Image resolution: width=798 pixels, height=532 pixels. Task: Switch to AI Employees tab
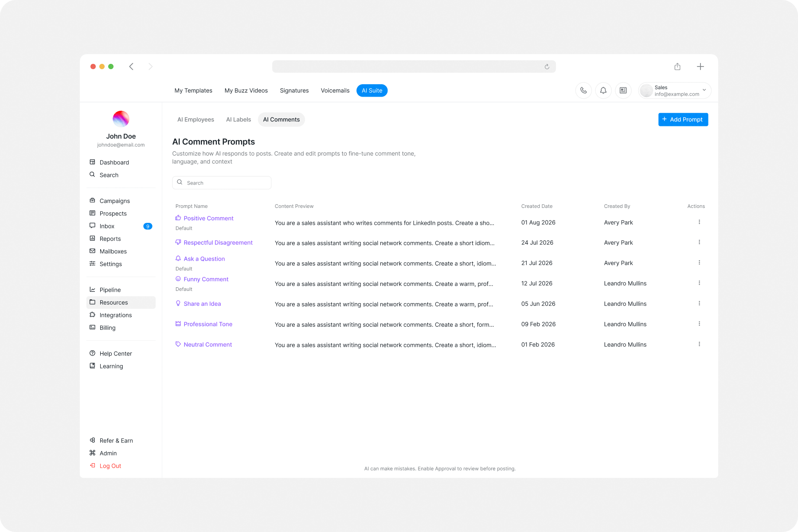pos(196,120)
